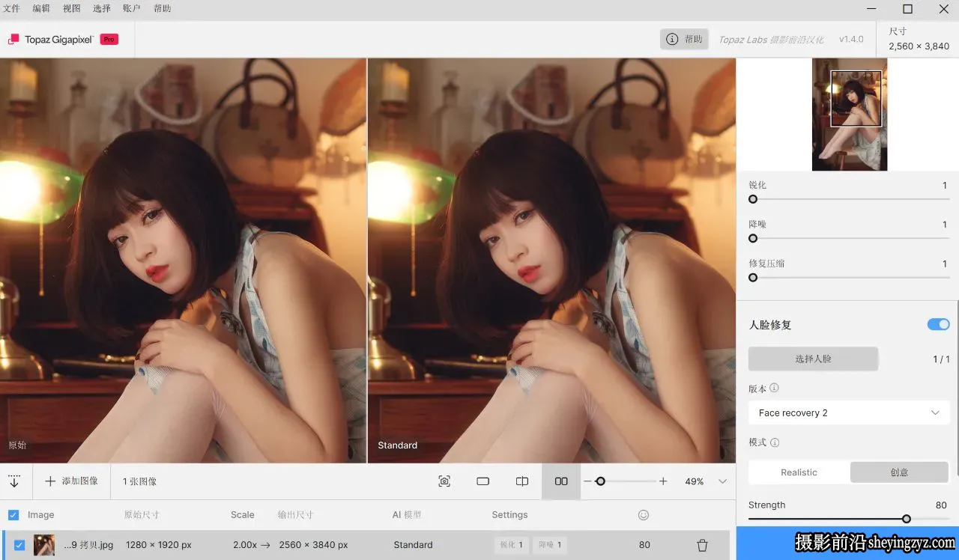Zoom out with the minus icon
The height and width of the screenshot is (560, 959).
[x=587, y=481]
